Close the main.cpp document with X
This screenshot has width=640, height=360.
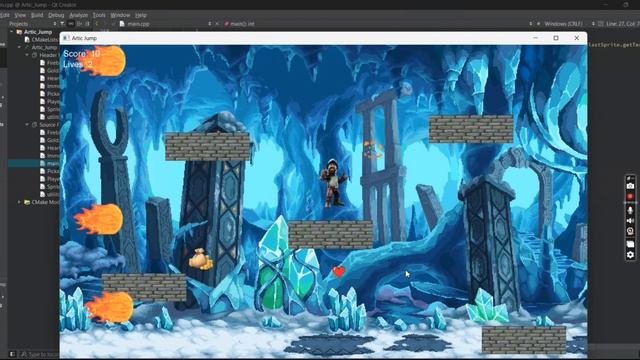217,24
